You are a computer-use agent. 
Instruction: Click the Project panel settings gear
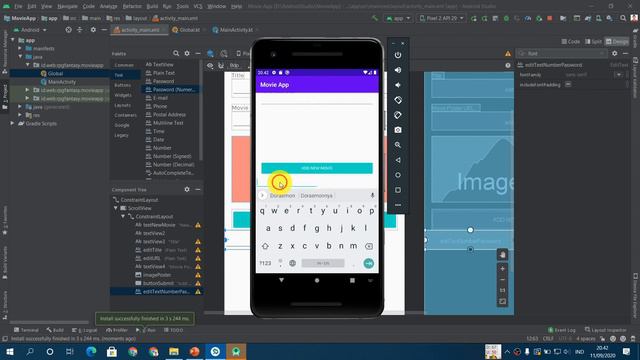pyautogui.click(x=93, y=30)
